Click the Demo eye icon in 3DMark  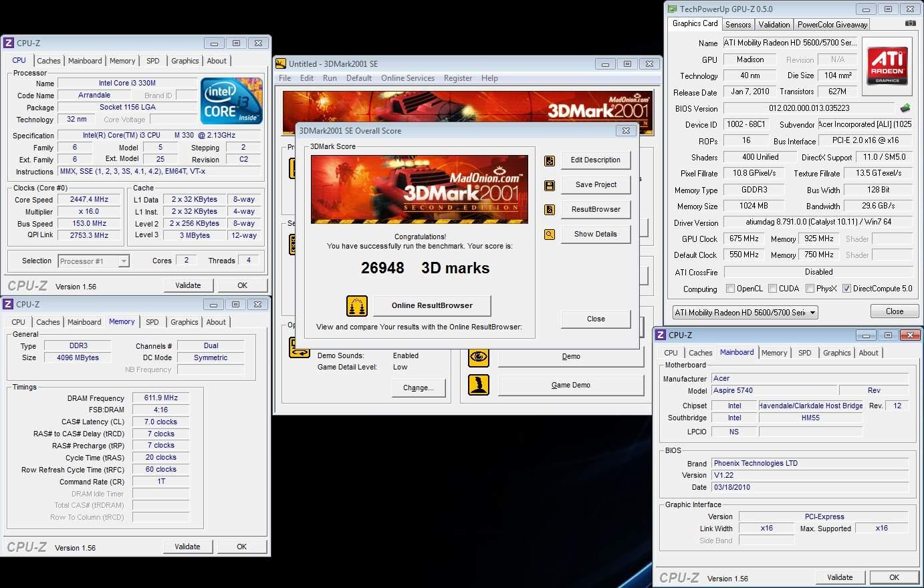point(479,357)
